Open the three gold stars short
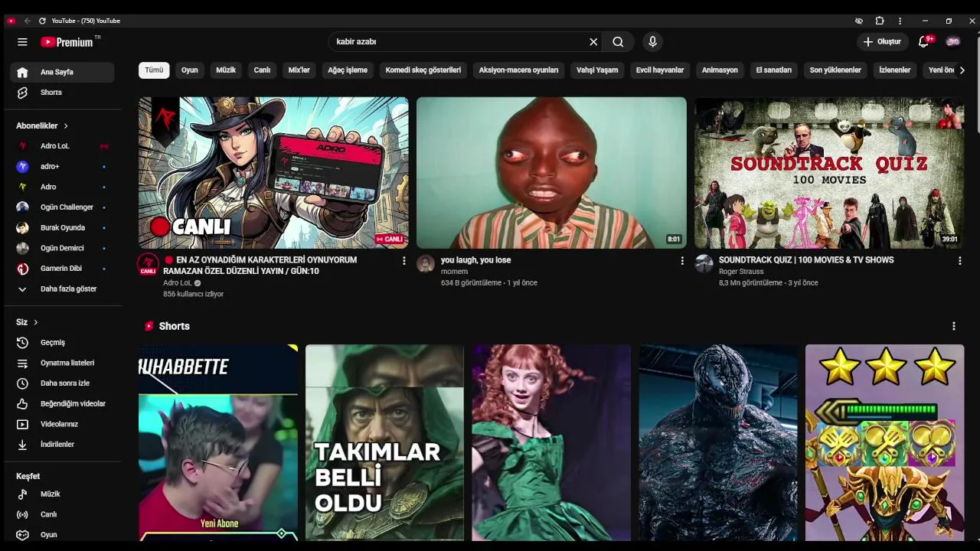Screen dimensions: 980x551 pos(885,442)
